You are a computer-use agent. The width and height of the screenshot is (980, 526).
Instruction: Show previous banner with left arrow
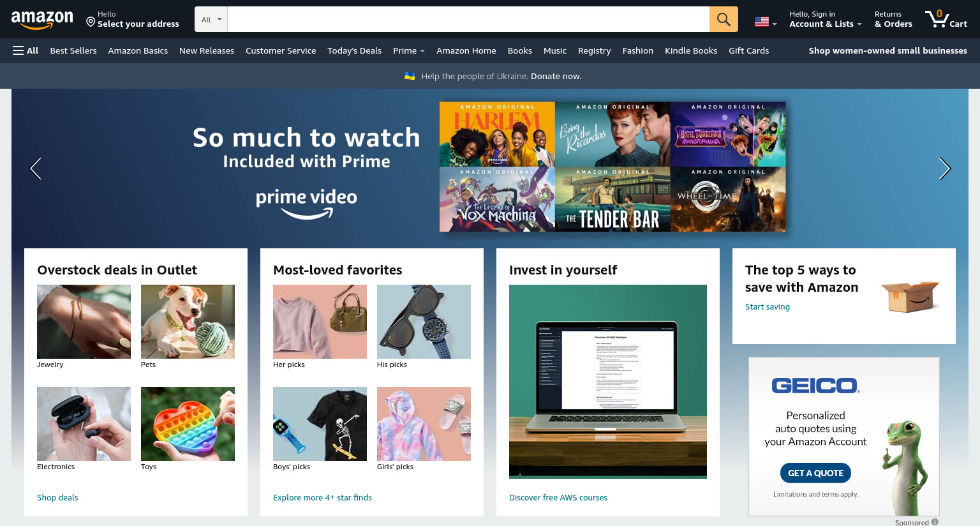[x=36, y=169]
